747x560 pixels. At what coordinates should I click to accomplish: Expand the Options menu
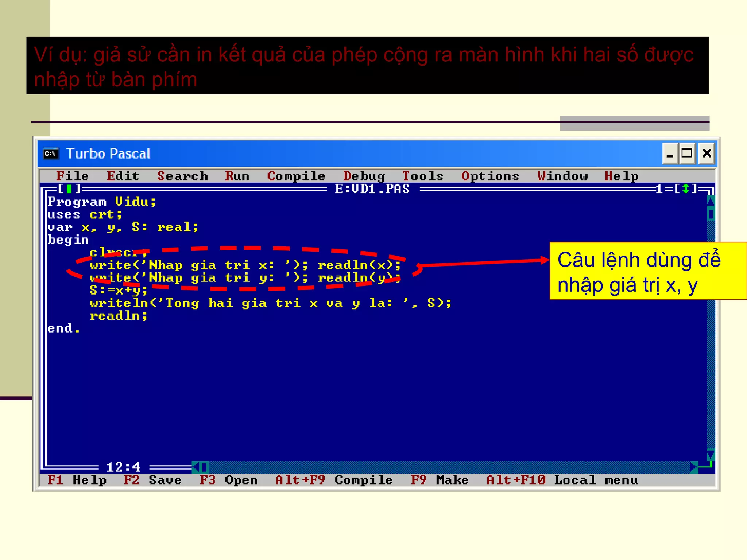tap(490, 176)
